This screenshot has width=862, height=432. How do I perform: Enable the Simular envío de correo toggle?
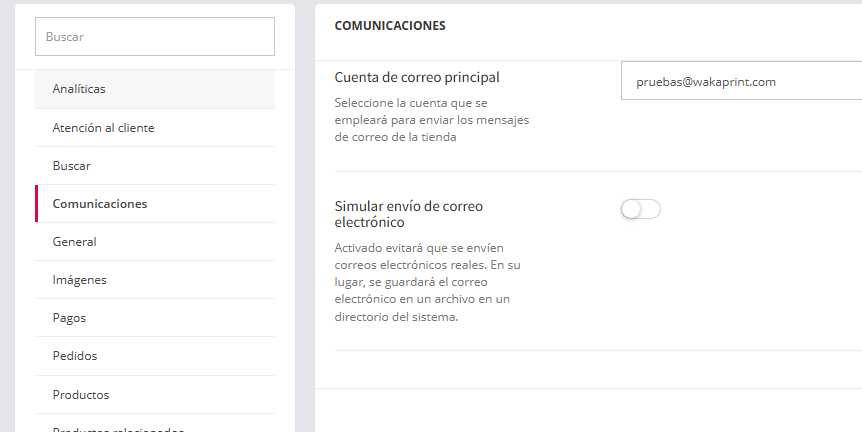640,209
